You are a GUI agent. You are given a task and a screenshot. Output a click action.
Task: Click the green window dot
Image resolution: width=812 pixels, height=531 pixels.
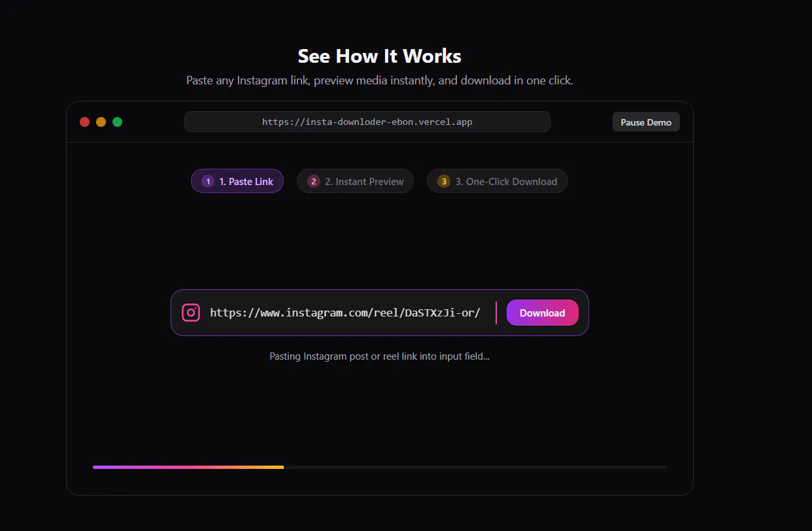click(x=117, y=122)
